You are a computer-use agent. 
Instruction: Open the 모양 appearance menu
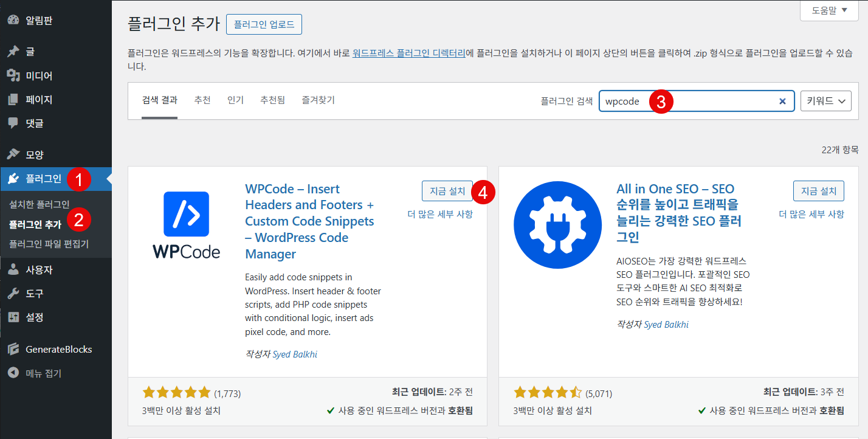pos(35,154)
